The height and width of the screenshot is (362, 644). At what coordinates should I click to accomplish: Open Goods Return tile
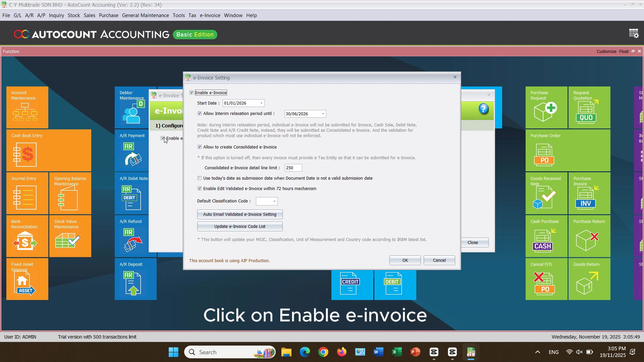click(x=589, y=279)
